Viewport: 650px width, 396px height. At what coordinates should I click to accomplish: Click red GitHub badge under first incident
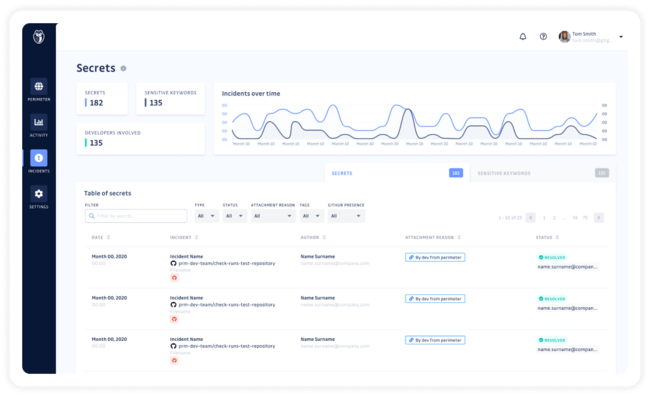pyautogui.click(x=174, y=278)
